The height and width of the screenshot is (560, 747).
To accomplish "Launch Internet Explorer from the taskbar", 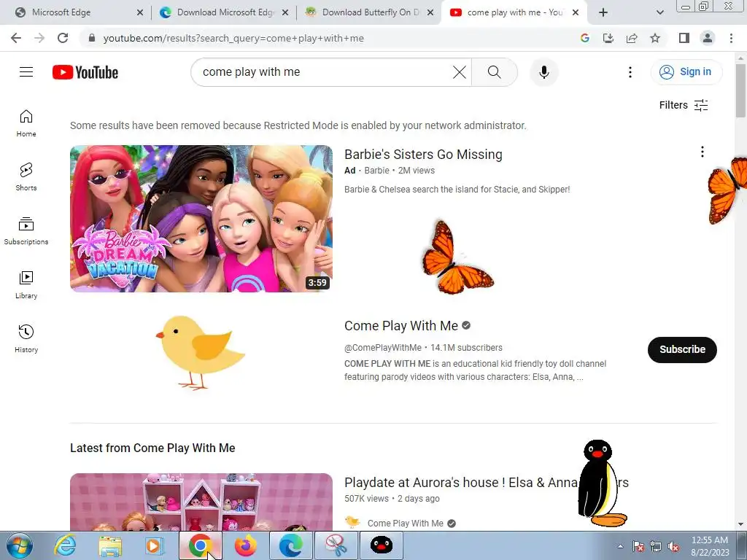I will coord(65,545).
